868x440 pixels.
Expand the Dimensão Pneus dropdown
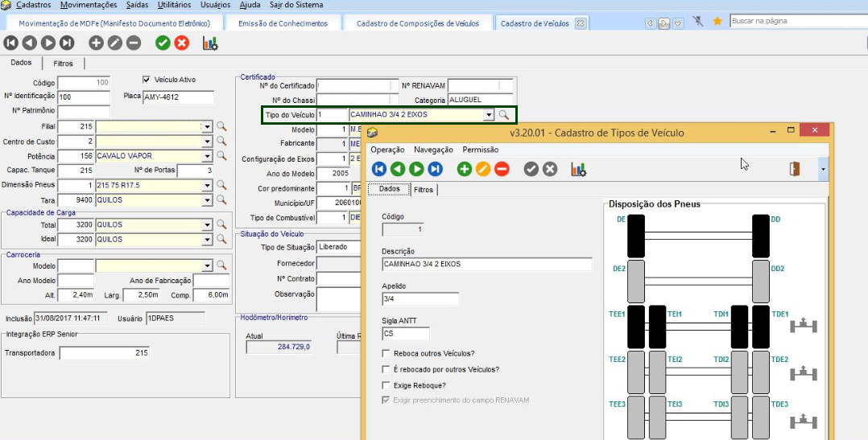207,185
